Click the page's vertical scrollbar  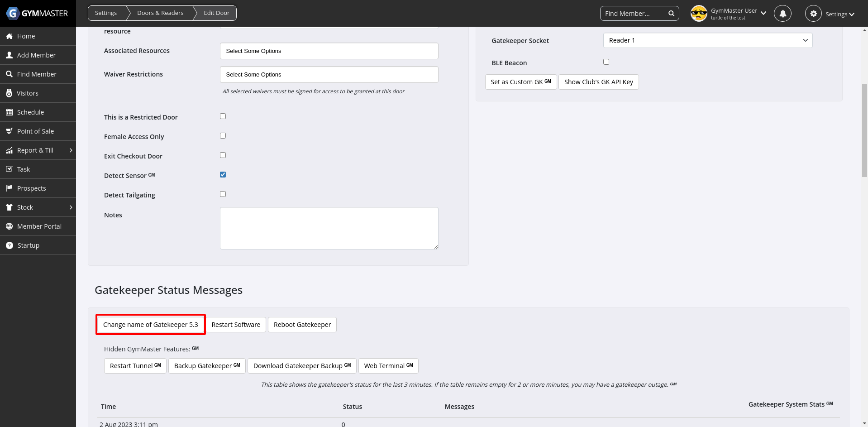pyautogui.click(x=864, y=130)
